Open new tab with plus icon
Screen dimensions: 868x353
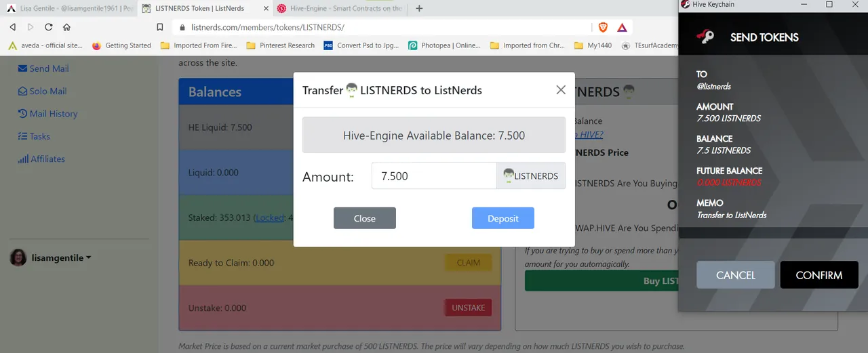point(419,9)
